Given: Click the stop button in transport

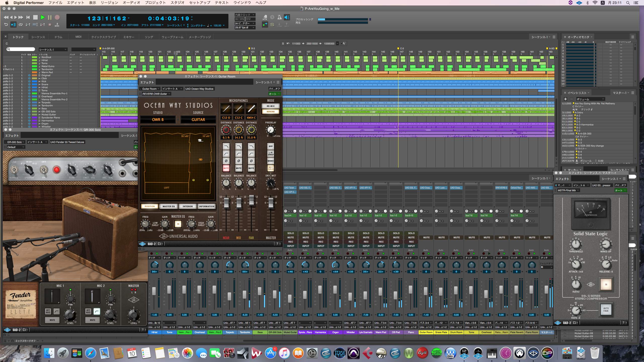Looking at the screenshot, I should pyautogui.click(x=35, y=17).
